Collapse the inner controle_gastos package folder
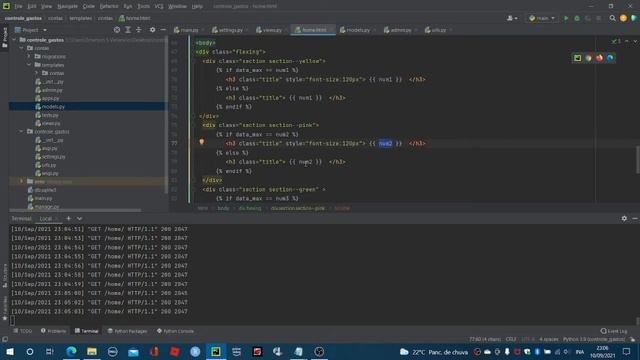This screenshot has width=640, height=360. 22,131
